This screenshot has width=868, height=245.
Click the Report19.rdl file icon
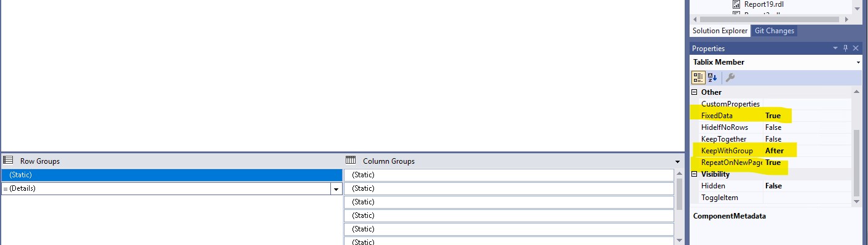click(736, 4)
